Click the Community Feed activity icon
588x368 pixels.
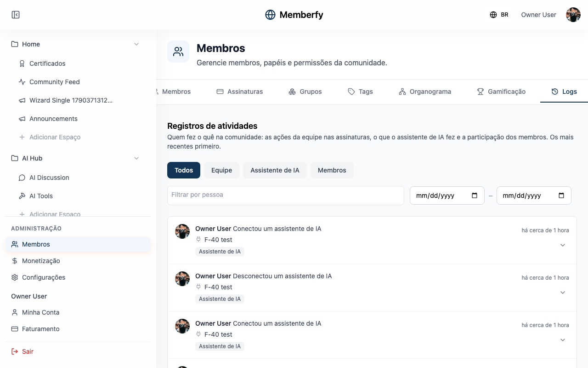(22, 82)
